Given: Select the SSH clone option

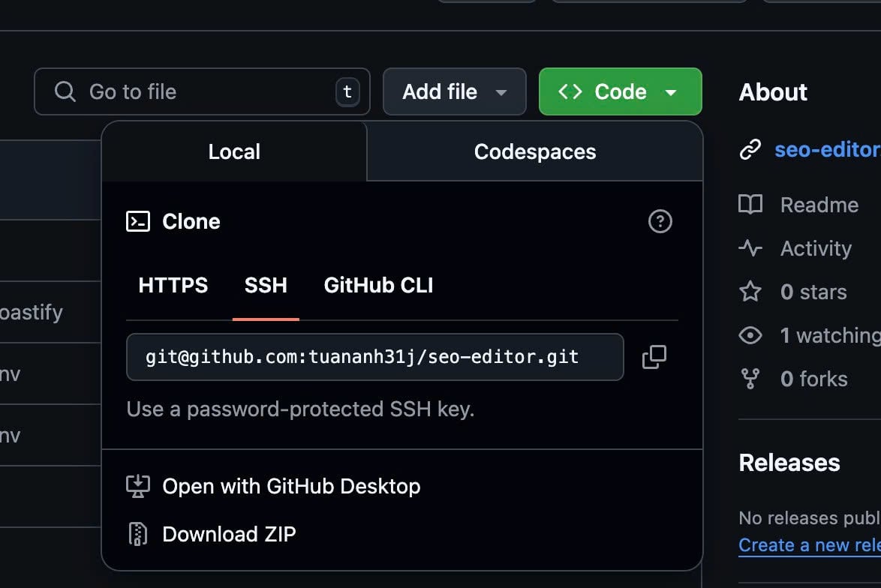Looking at the screenshot, I should coord(266,285).
